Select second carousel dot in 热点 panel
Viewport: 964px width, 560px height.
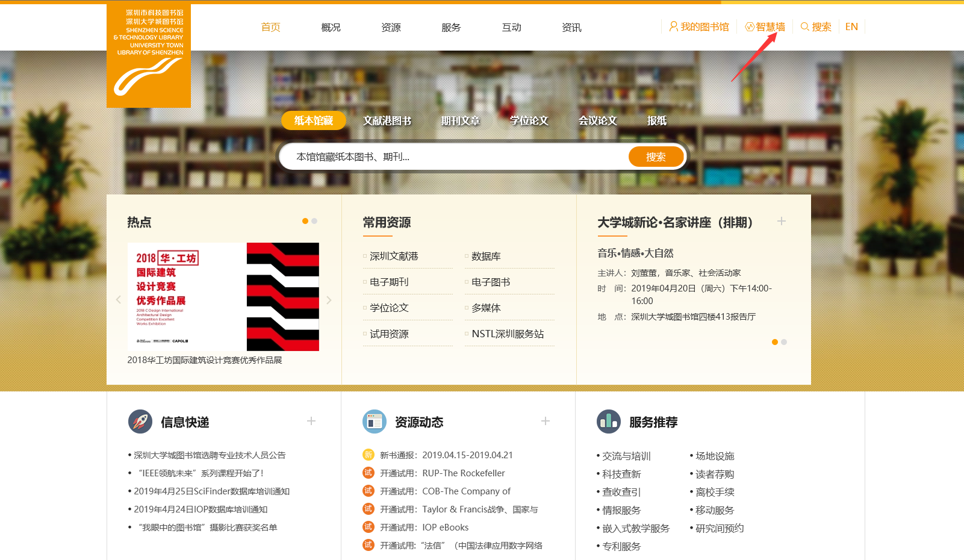[314, 221]
